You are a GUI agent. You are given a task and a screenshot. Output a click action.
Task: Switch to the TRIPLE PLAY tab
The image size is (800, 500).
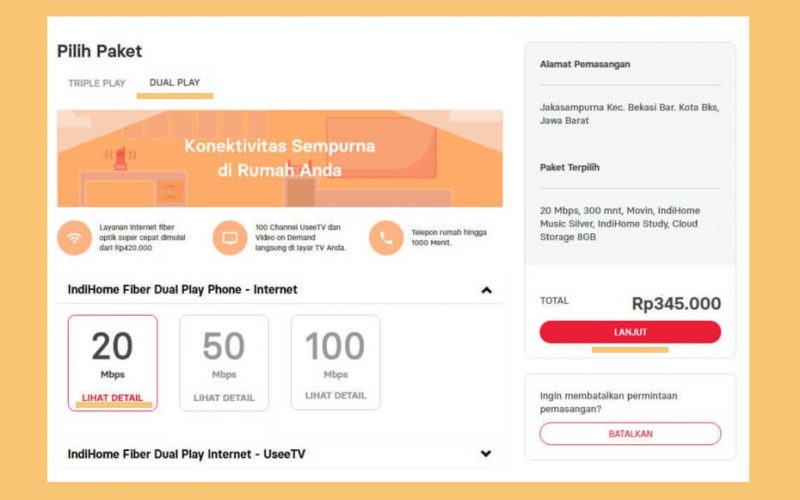(96, 83)
